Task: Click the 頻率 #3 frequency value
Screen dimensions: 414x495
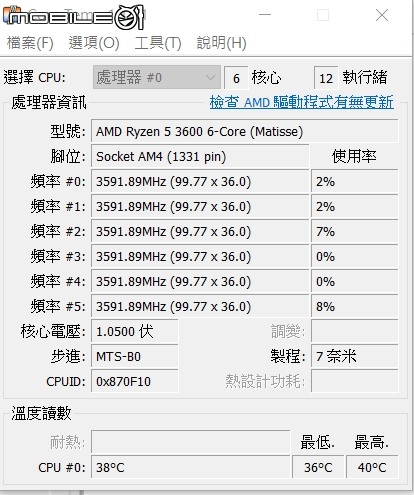Action: coord(200,256)
